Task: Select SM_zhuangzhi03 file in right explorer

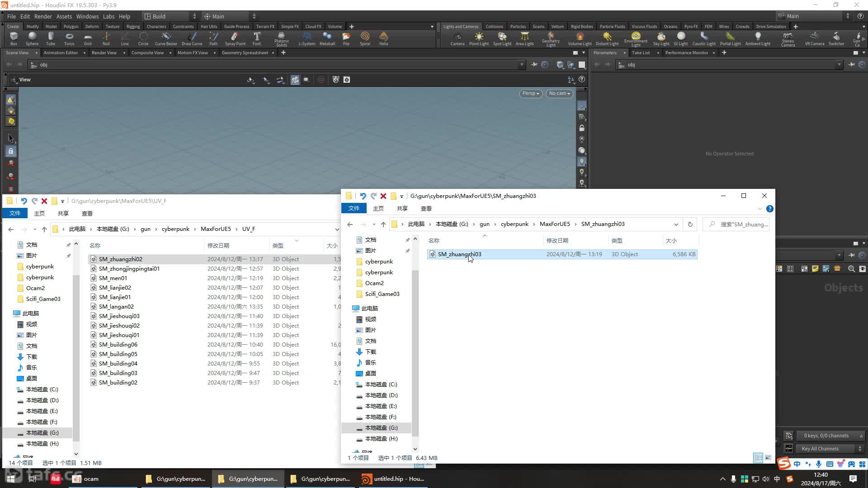Action: 562,254
